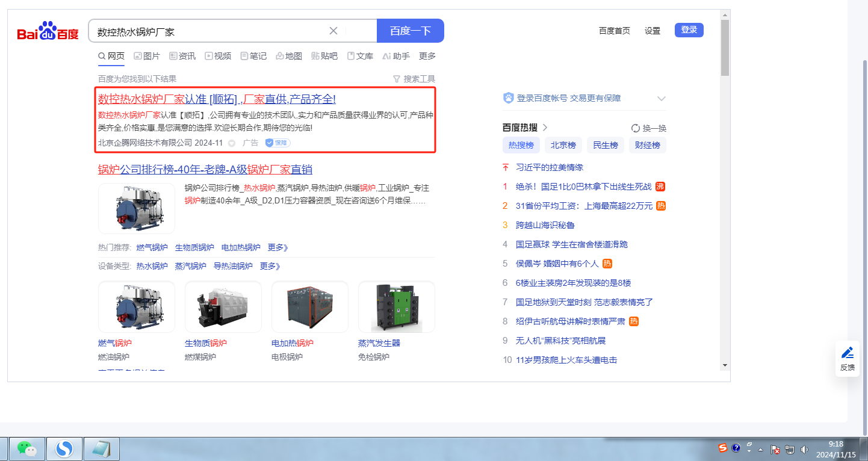Click 蒸汽锅炉 in the 设备类型 row
The height and width of the screenshot is (461, 868).
[191, 266]
